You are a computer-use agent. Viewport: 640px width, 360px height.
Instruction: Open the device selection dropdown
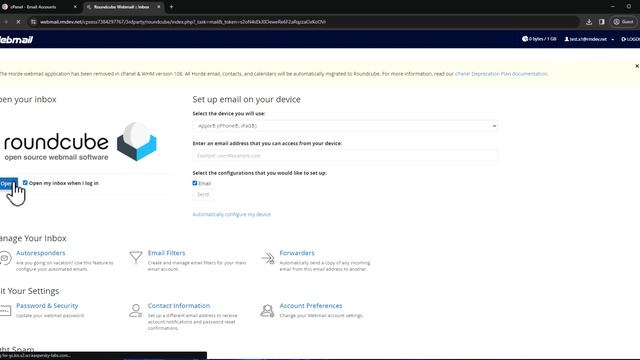click(345, 126)
